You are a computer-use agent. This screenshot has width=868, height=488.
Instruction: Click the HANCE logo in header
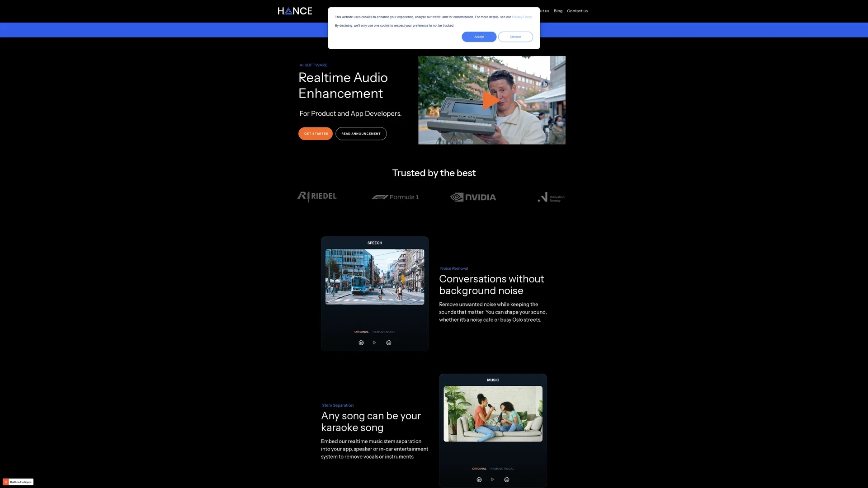pos(295,11)
